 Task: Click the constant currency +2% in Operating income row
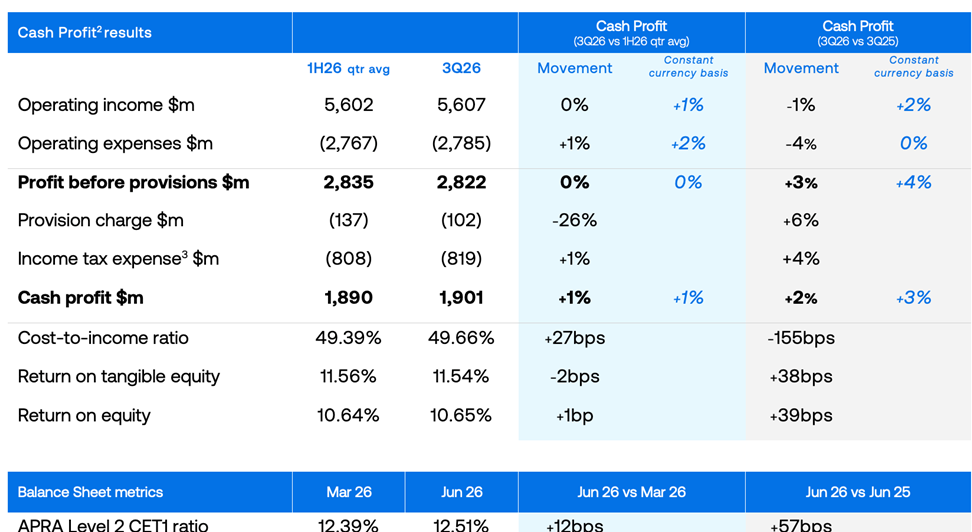[914, 105]
